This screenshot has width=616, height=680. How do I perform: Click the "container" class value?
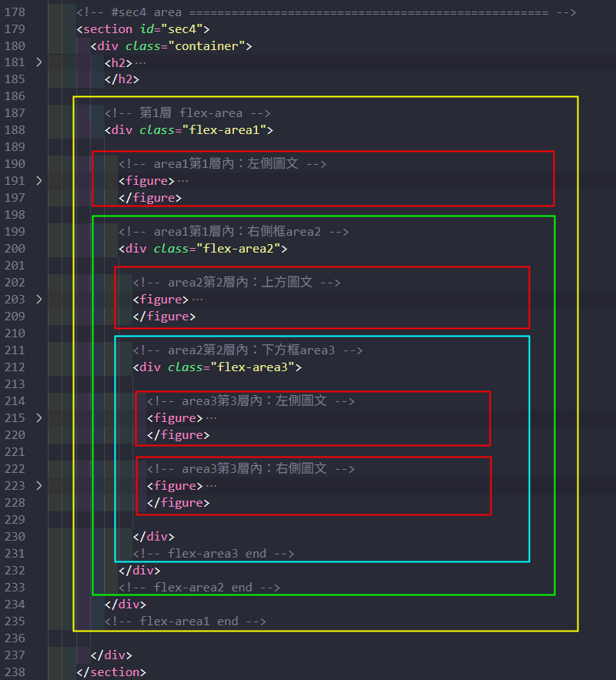tap(209, 45)
